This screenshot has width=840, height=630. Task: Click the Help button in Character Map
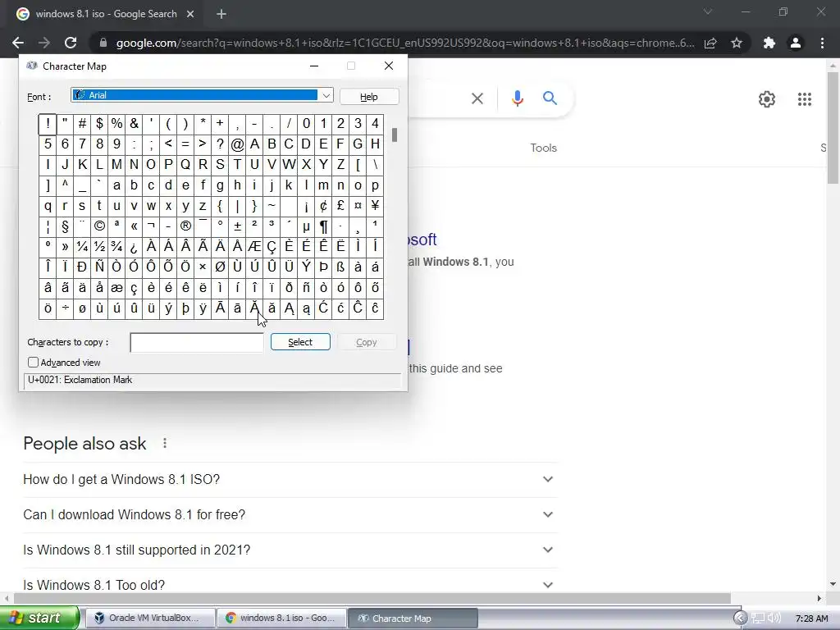pyautogui.click(x=368, y=97)
